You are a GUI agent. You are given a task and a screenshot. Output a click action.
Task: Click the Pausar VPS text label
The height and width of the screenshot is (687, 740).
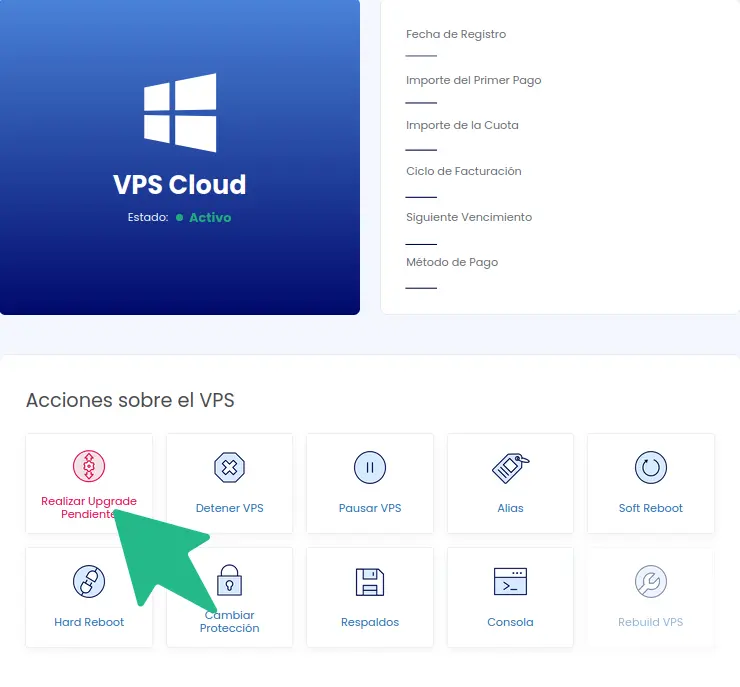(x=370, y=508)
